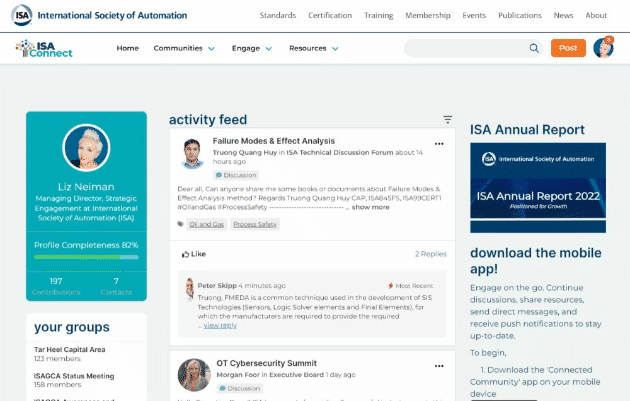Click the Profile Completeness progress bar
Viewport: 630px width, 401px height.
click(86, 257)
